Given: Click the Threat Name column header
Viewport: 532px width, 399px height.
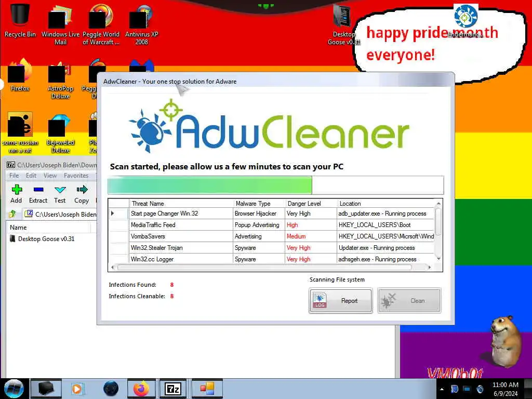Looking at the screenshot, I should 181,203.
